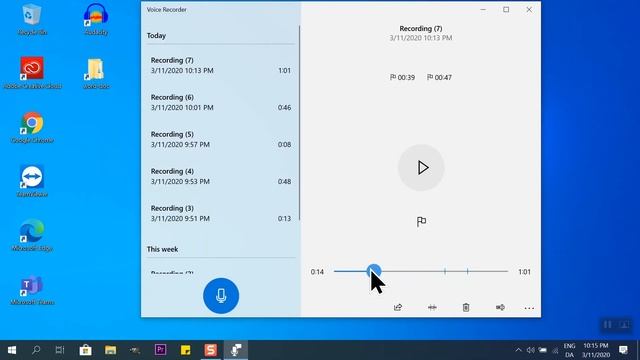Screen dimensions: 640x360
Task: Click the recordings list scrollbar
Action: 299,122
